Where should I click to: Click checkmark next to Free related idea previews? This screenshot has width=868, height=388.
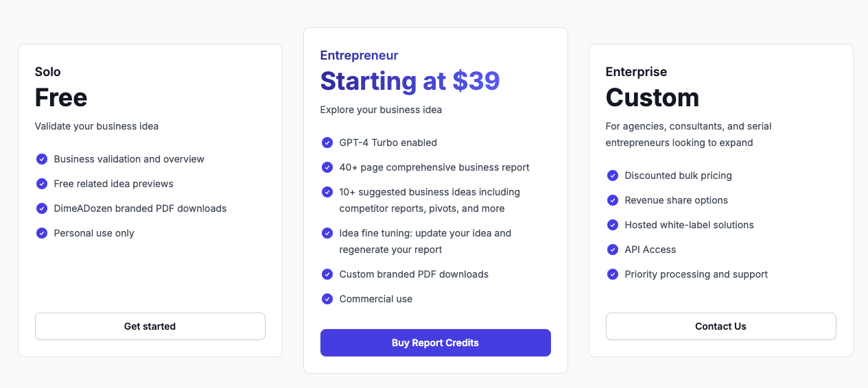[x=42, y=184]
